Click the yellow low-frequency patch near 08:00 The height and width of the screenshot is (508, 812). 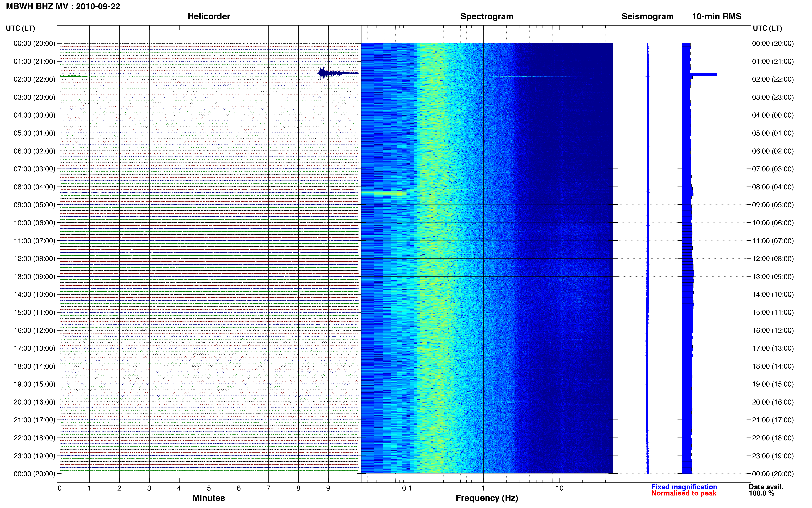pos(384,193)
